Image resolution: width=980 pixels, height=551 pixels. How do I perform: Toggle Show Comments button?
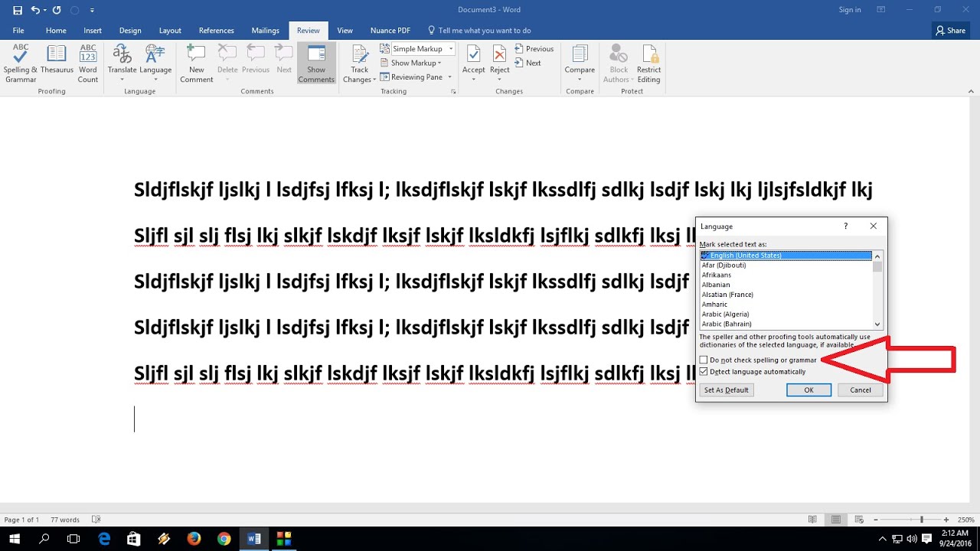pyautogui.click(x=316, y=64)
